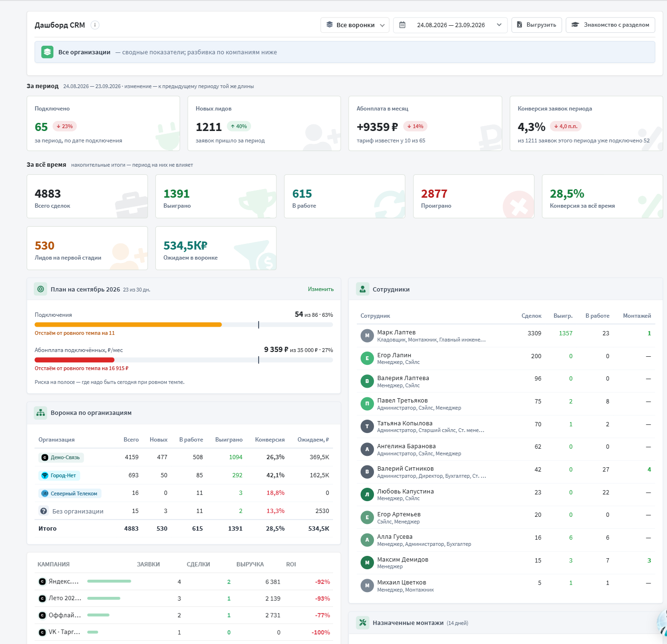The image size is (667, 644).
Task: Click Татьяна Копылова's avatar
Action: click(367, 426)
